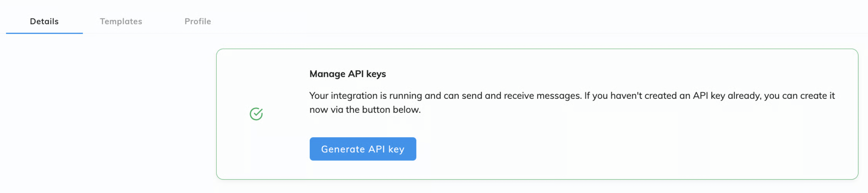Open the Templates tab

pyautogui.click(x=121, y=21)
